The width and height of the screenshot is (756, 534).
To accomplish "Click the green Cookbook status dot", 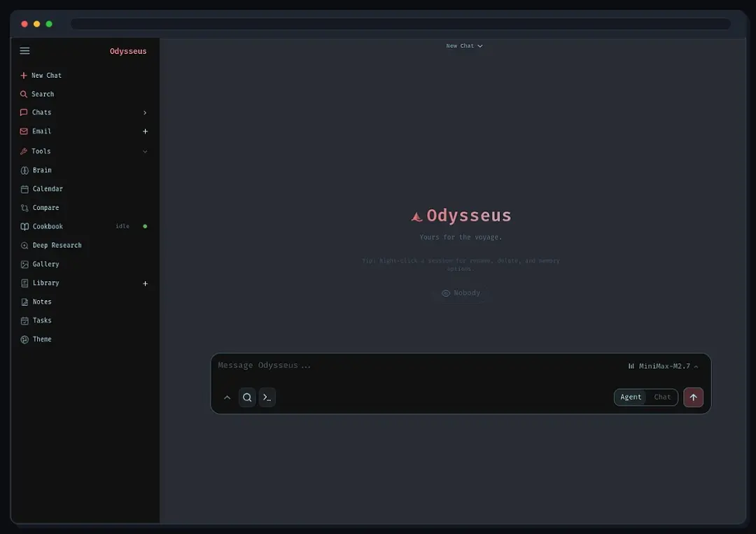I will (x=145, y=227).
